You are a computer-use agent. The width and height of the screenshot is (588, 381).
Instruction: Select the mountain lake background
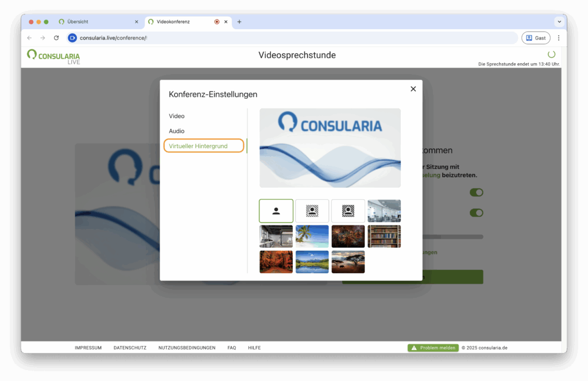pos(312,262)
